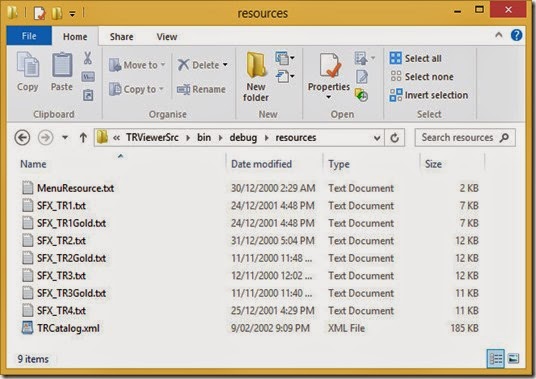Click the Properties icon in title bar quick access
Viewport: 536px width, 379px height.
39,13
